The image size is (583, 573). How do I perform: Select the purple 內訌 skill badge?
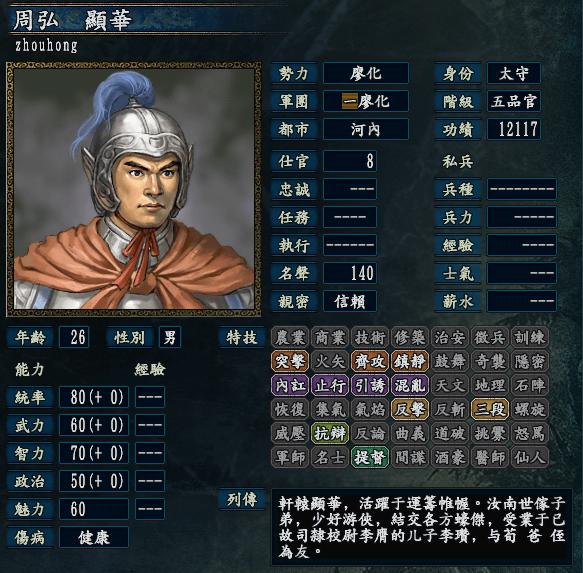point(290,385)
